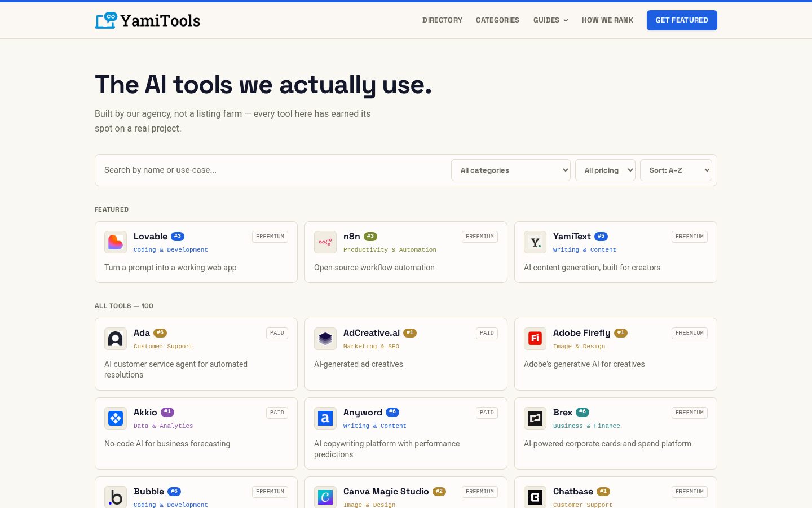Open the AdCreative.ai tool logo
812x508 pixels.
point(325,339)
